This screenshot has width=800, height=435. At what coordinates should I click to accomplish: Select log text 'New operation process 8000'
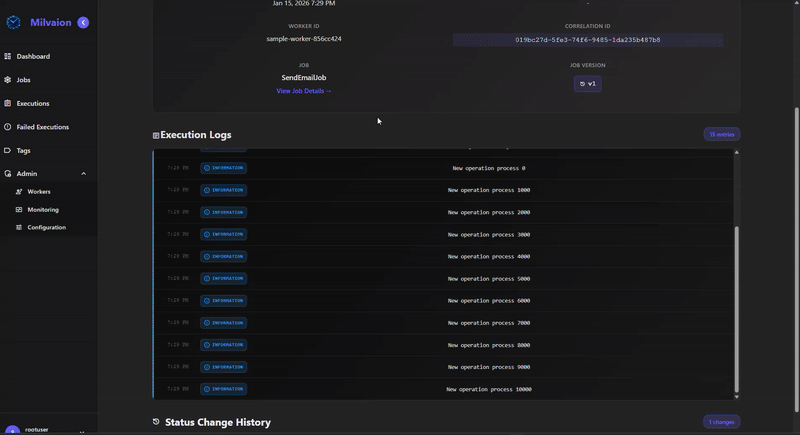point(489,345)
